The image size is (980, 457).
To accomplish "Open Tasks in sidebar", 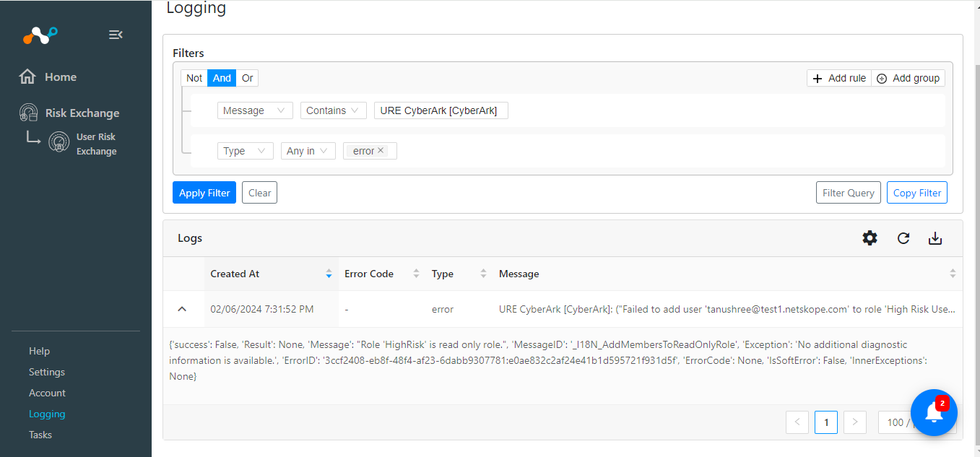I will 40,435.
